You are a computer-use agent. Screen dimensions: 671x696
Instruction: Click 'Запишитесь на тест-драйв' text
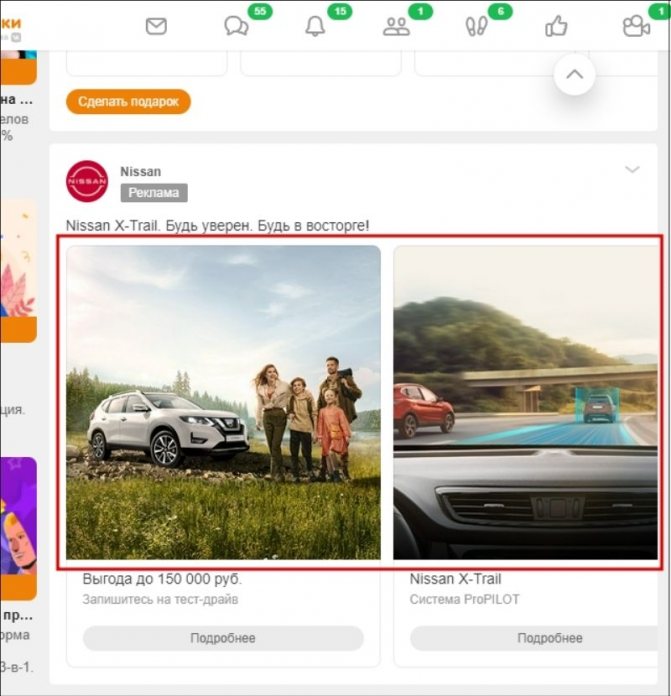pos(160,599)
